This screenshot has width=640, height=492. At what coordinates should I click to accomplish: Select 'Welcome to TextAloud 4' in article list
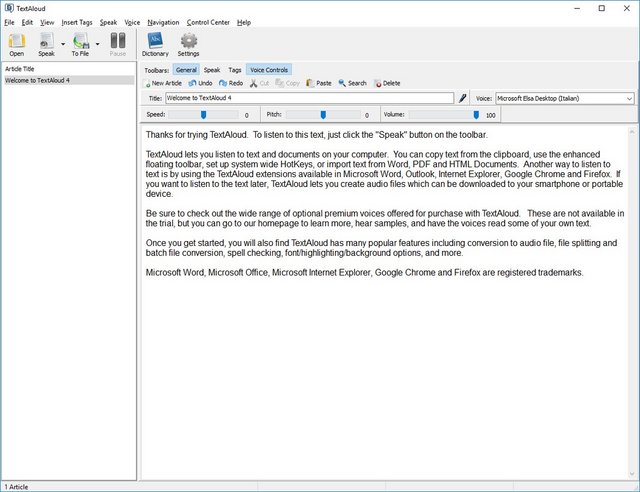[69, 80]
